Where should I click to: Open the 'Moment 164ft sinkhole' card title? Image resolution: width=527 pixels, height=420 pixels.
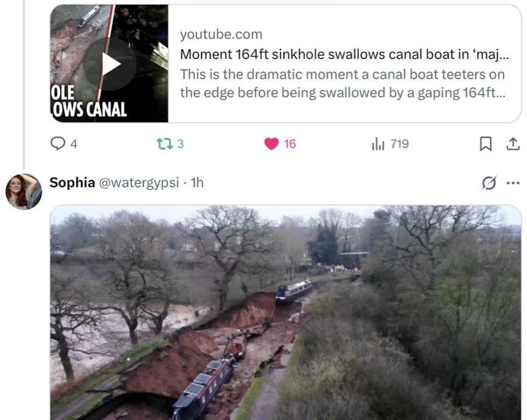344,54
